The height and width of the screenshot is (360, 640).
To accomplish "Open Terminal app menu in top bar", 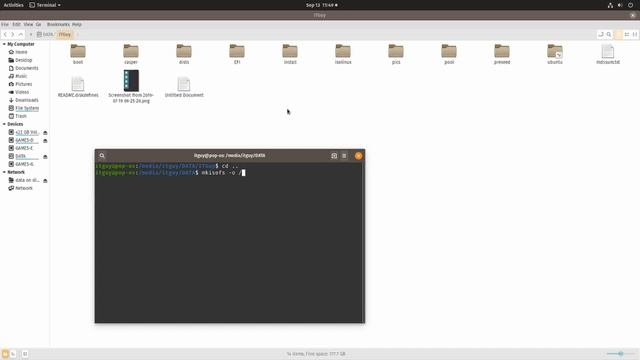I will tap(45, 5).
